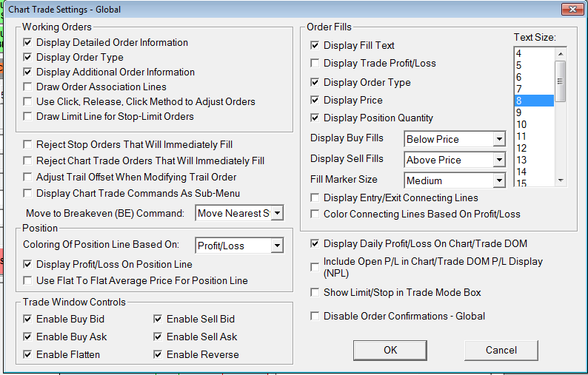Image resolution: width=588 pixels, height=375 pixels.
Task: Enable Show Limit/Stop in Trade Mode Box
Action: [315, 293]
